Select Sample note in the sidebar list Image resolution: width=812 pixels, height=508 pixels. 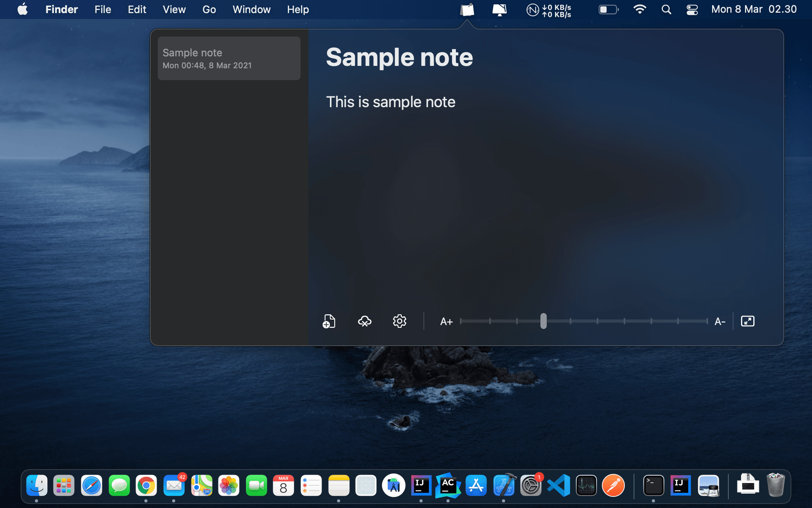click(x=229, y=58)
